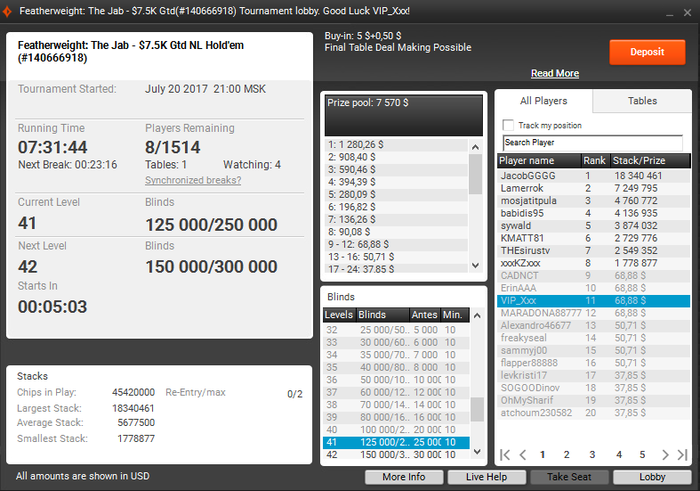Click first place prize 1 280,26 $
The height and width of the screenshot is (491, 700).
pyautogui.click(x=396, y=145)
